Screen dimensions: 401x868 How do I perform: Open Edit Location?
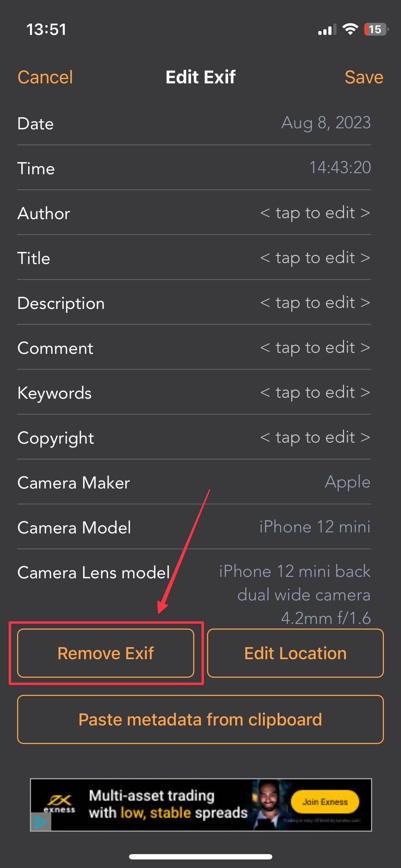[x=295, y=653]
